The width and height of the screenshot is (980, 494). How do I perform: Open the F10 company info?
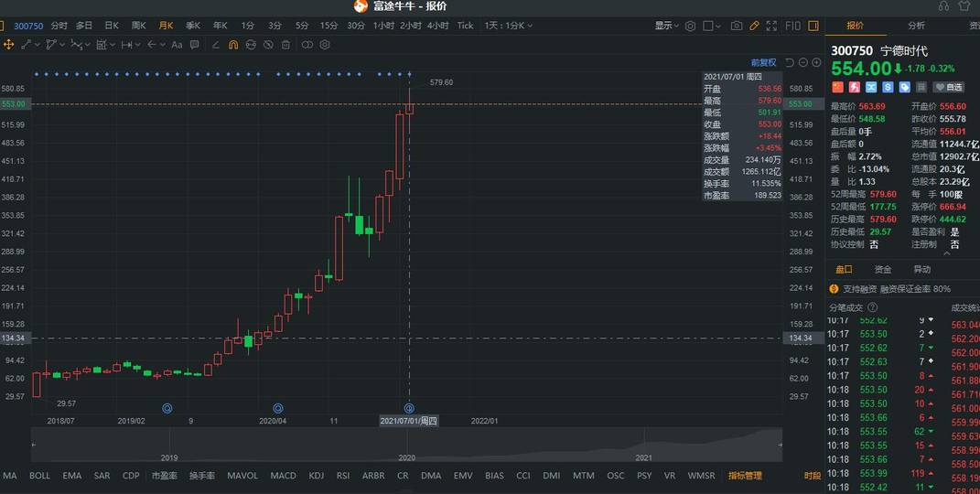[x=792, y=26]
